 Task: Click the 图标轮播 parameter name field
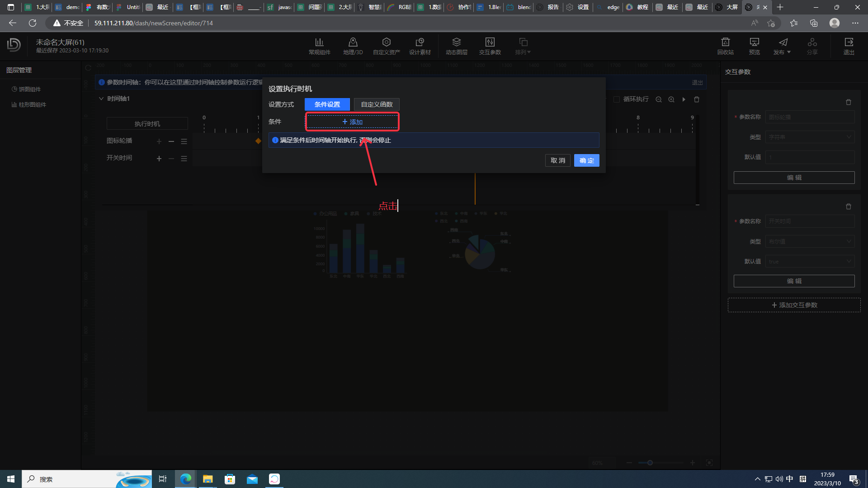coord(810,117)
